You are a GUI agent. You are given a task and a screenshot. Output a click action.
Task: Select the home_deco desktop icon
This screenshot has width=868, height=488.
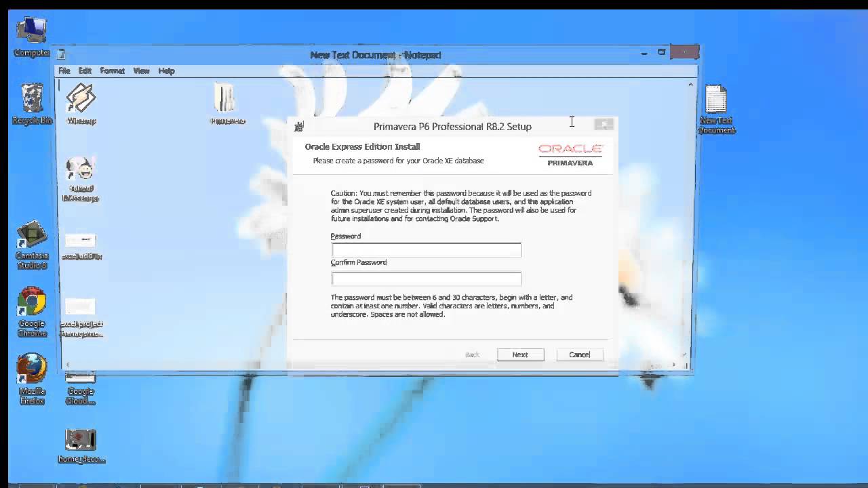click(x=81, y=446)
